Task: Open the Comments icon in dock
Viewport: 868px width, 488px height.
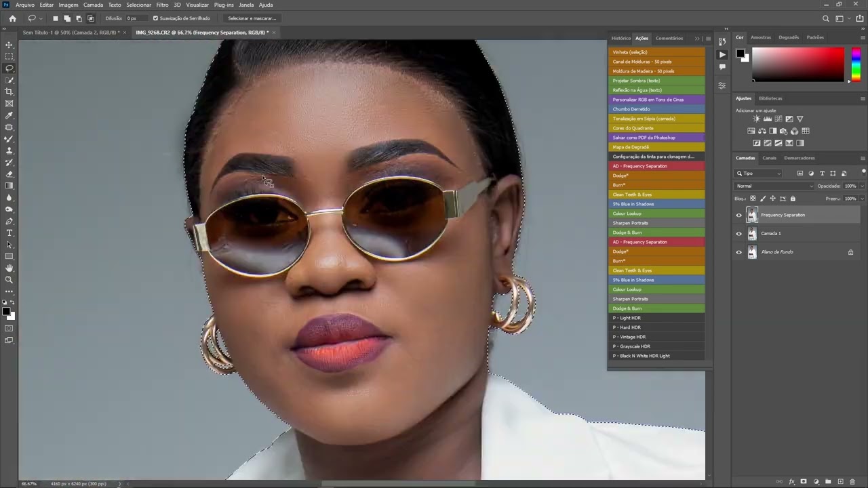Action: point(722,66)
